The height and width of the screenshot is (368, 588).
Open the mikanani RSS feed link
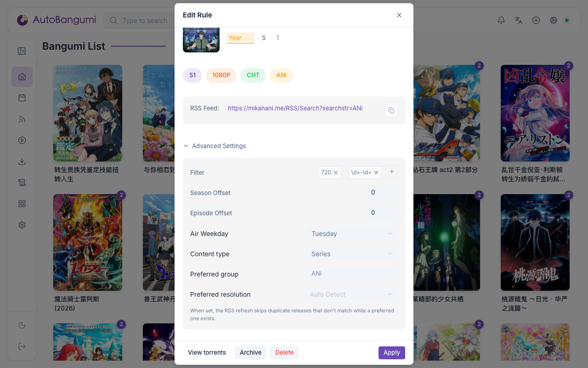(295, 108)
